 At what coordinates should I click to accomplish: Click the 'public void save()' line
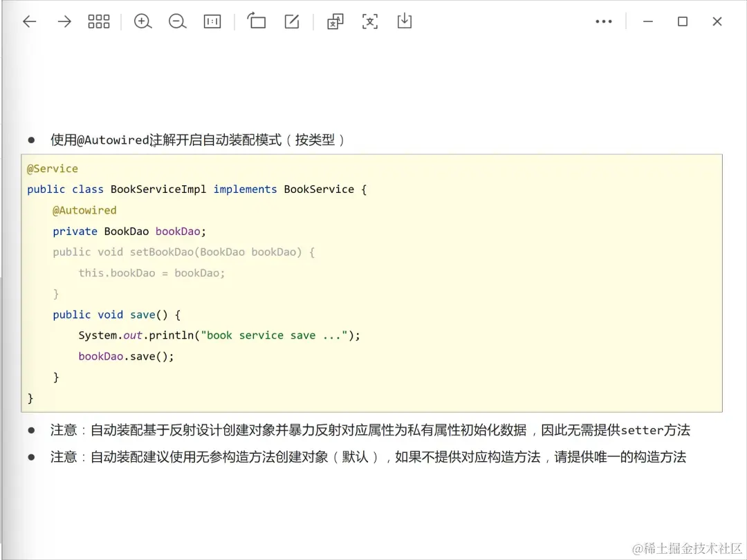[117, 315]
